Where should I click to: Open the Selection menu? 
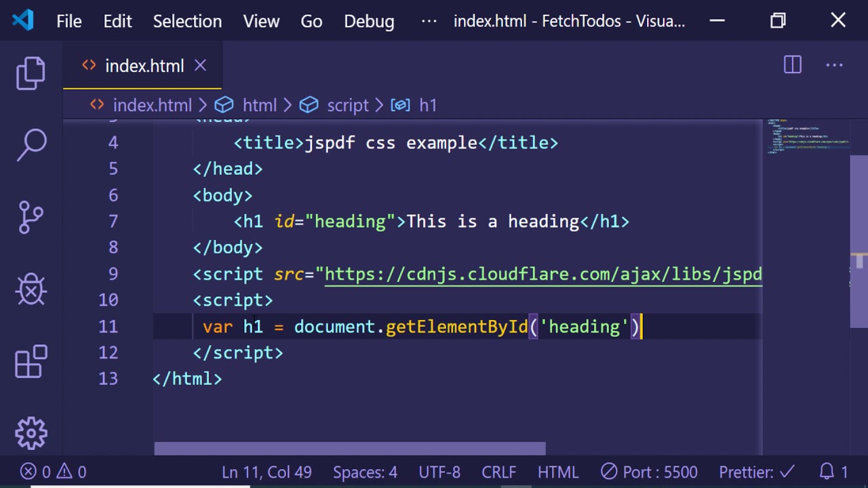[187, 21]
